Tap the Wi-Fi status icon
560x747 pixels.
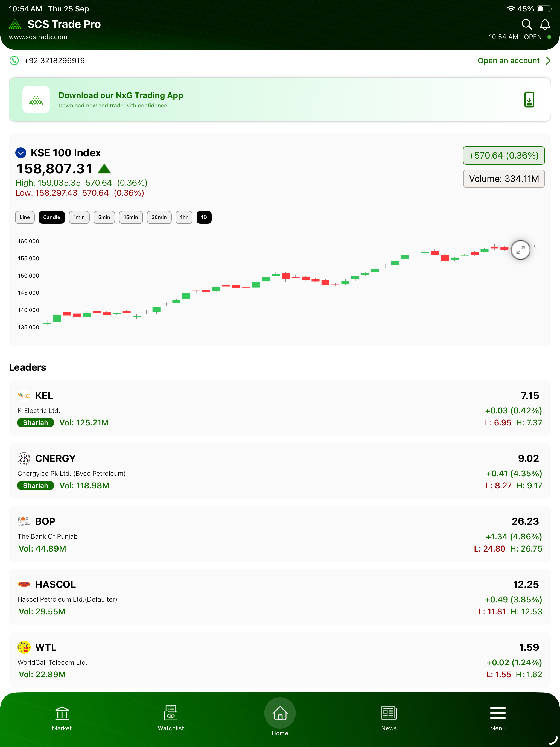[x=511, y=9]
